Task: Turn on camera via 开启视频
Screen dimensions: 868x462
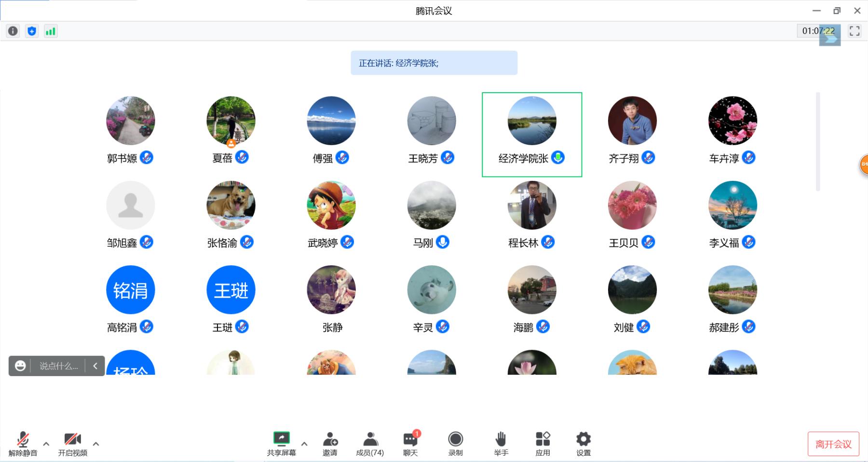Action: [73, 444]
